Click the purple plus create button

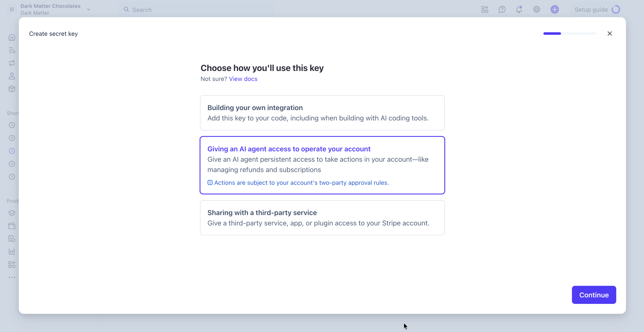point(555,10)
